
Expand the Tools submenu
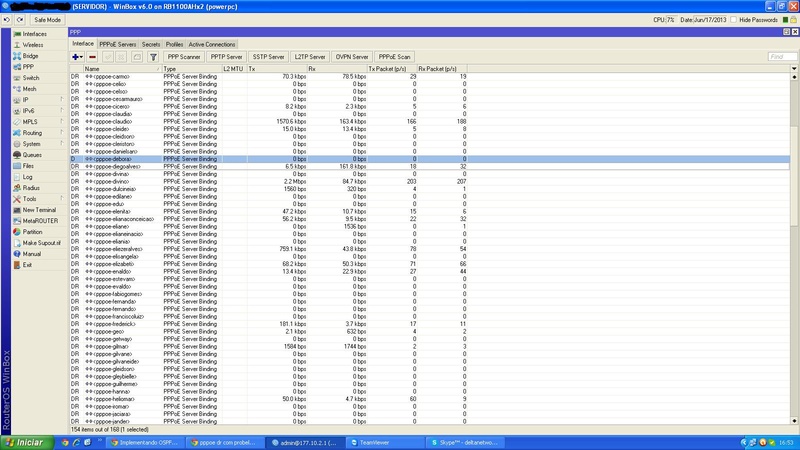coord(62,199)
